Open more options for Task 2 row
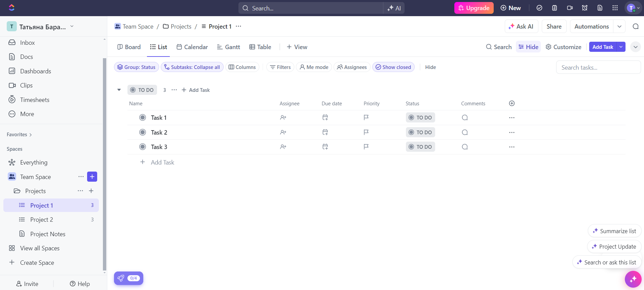The image size is (644, 290). point(512,132)
